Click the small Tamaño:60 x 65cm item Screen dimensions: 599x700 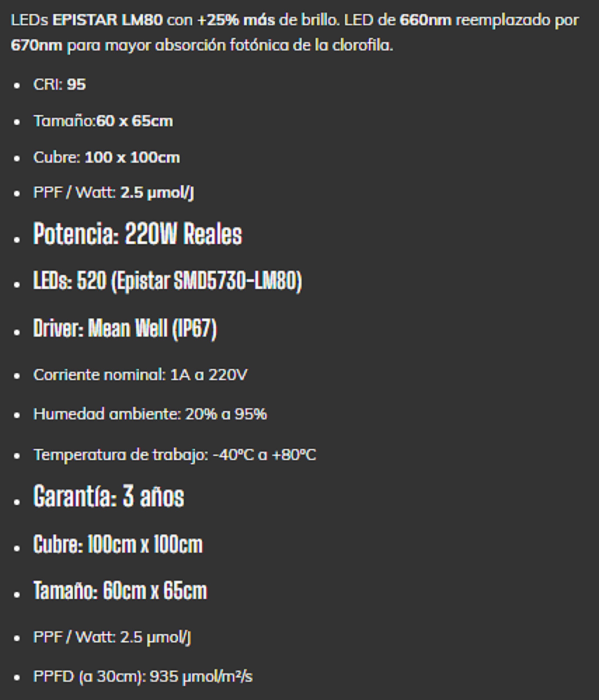[103, 121]
